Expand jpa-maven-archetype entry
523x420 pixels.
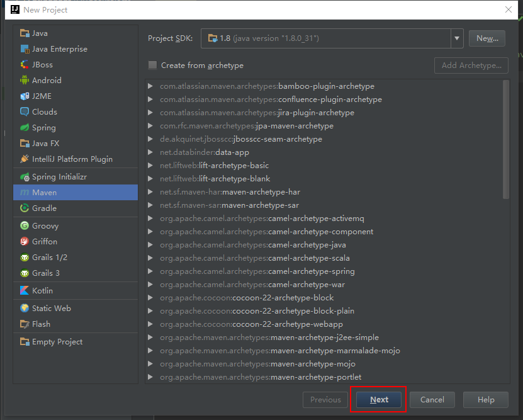(150, 126)
